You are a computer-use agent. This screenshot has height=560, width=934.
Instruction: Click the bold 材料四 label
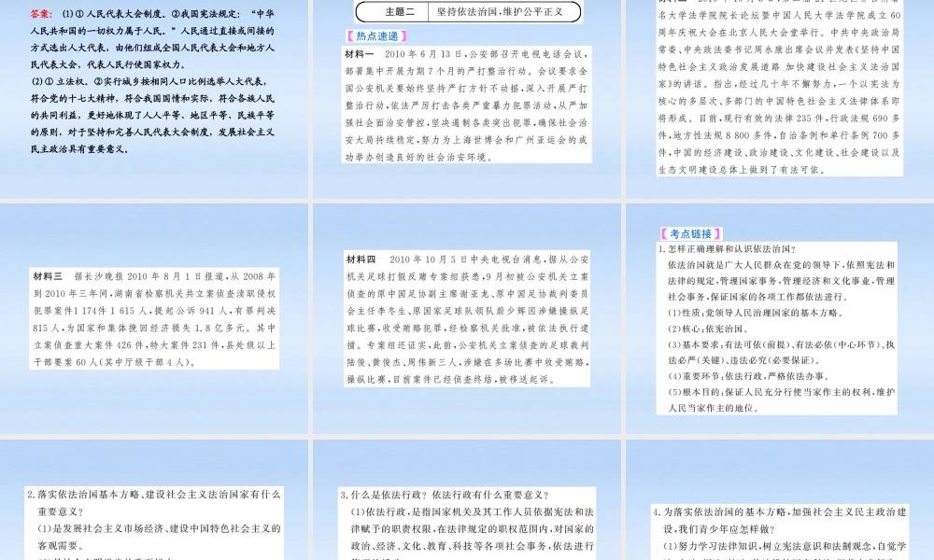click(x=361, y=259)
